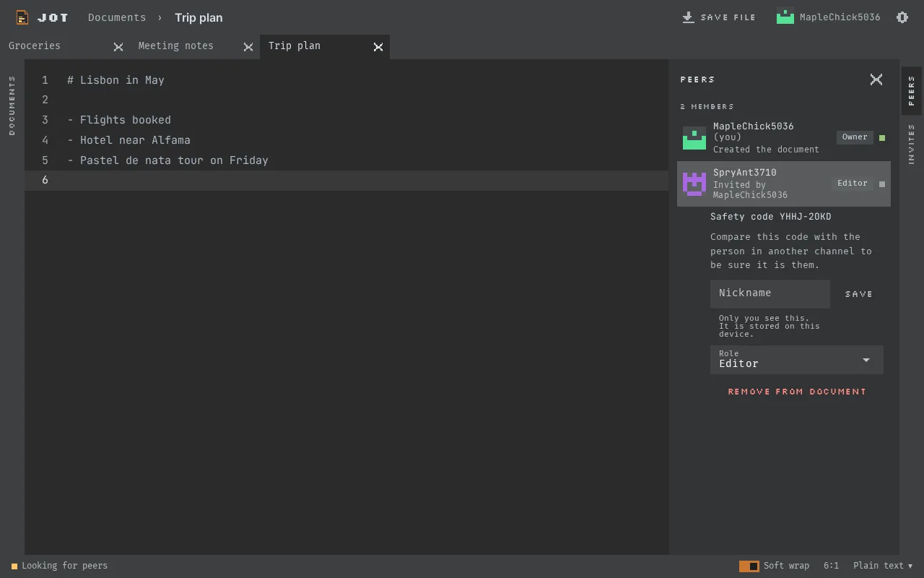
Task: Click Remove from document
Action: pos(797,392)
